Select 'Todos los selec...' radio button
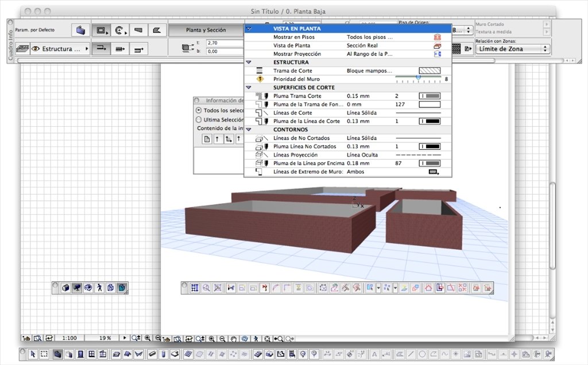The width and height of the screenshot is (588, 365). tap(199, 111)
